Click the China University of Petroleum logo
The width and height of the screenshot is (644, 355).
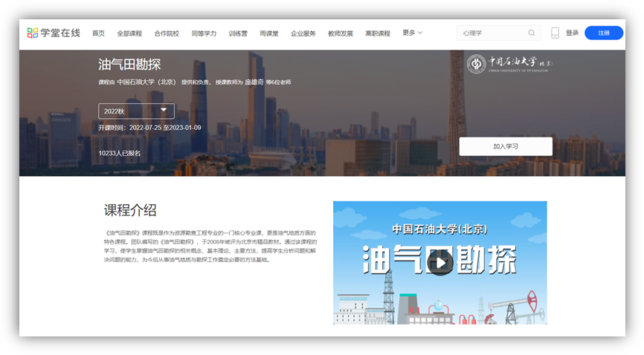(509, 65)
